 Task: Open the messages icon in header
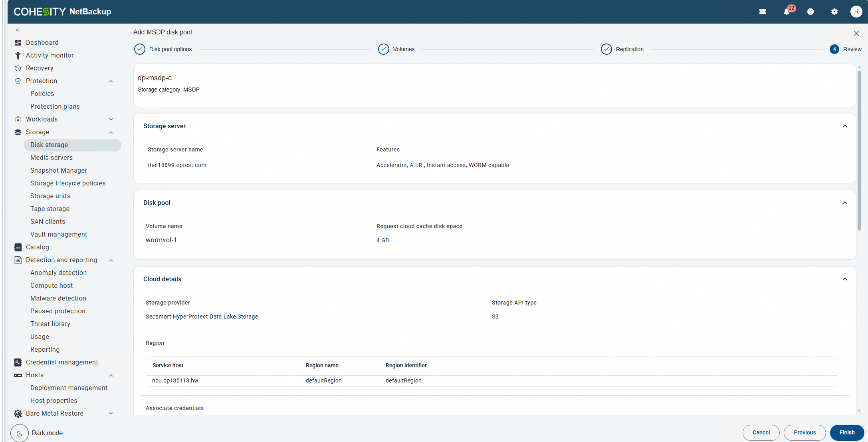tap(763, 12)
